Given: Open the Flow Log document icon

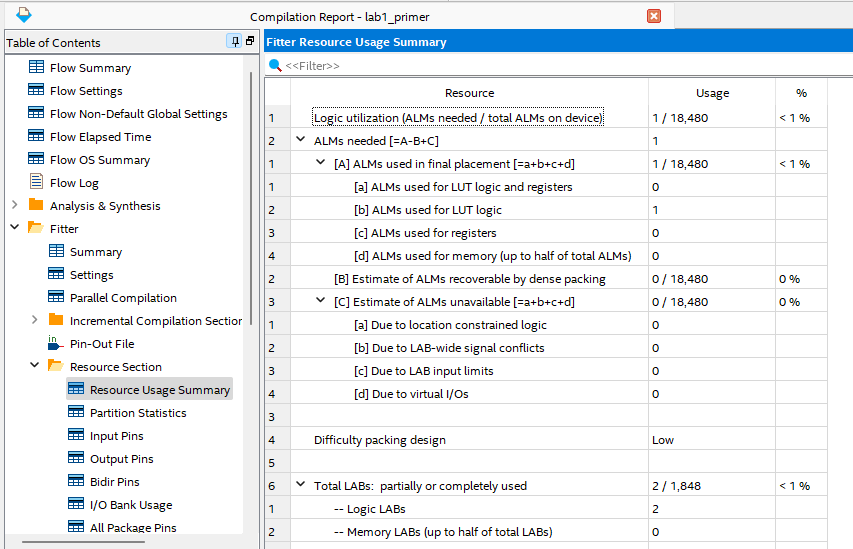Looking at the screenshot, I should pyautogui.click(x=36, y=181).
